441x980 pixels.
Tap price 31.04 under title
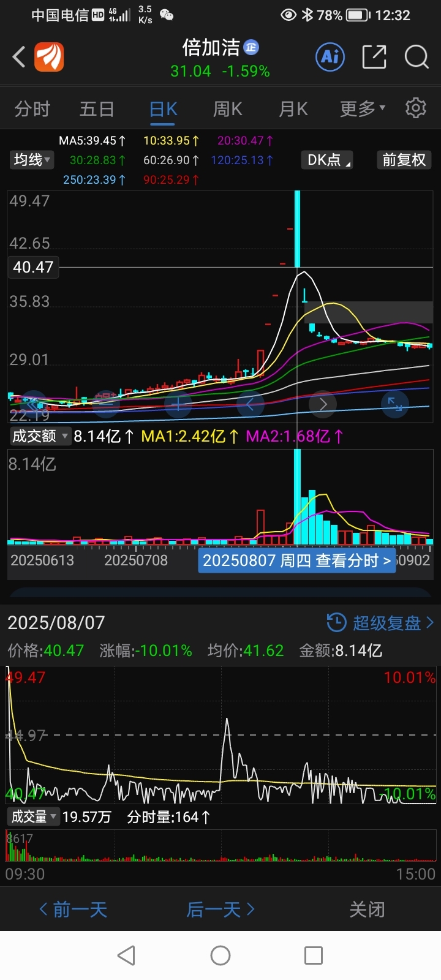[190, 72]
